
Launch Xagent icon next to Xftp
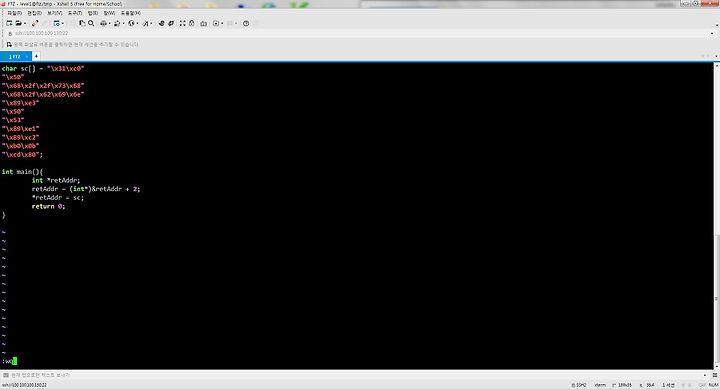pyautogui.click(x=171, y=23)
